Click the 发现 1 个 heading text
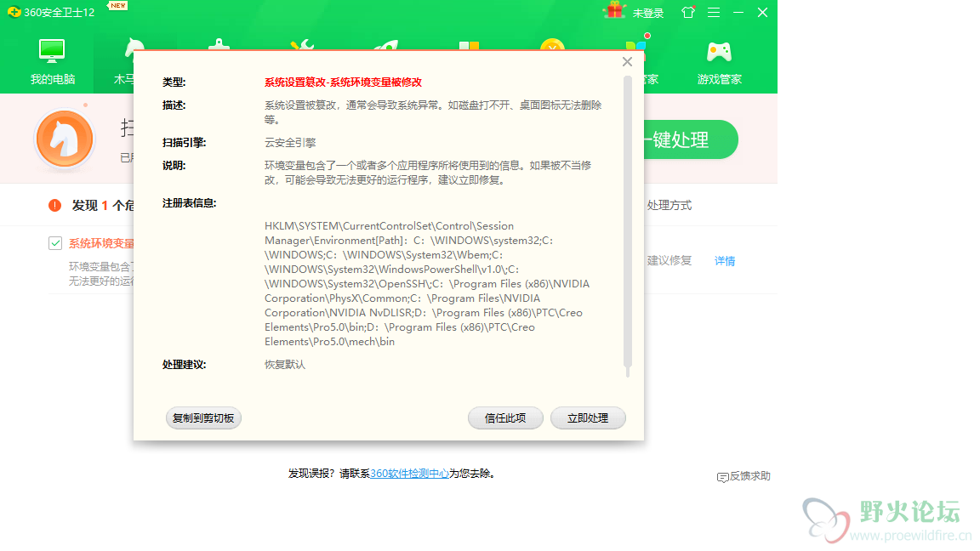Image resolution: width=980 pixels, height=551 pixels. pyautogui.click(x=102, y=206)
